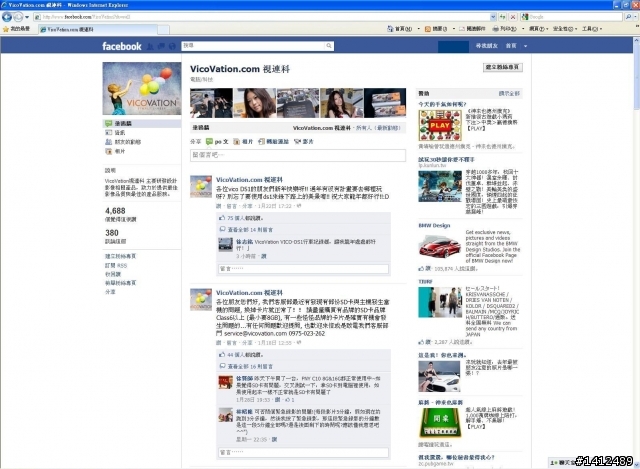Image resolution: width=640 pixels, height=469 pixels.
Task: Open the Home button dropdown arrow
Action: point(419,29)
